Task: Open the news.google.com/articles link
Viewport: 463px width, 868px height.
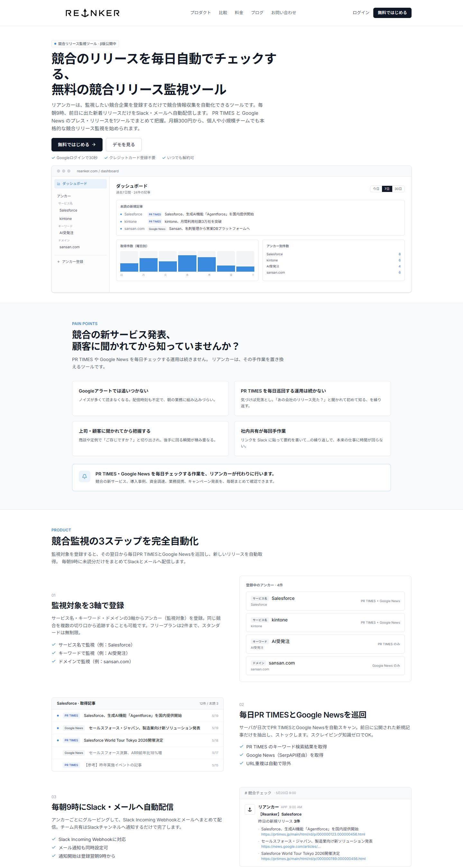Action: pyautogui.click(x=291, y=846)
